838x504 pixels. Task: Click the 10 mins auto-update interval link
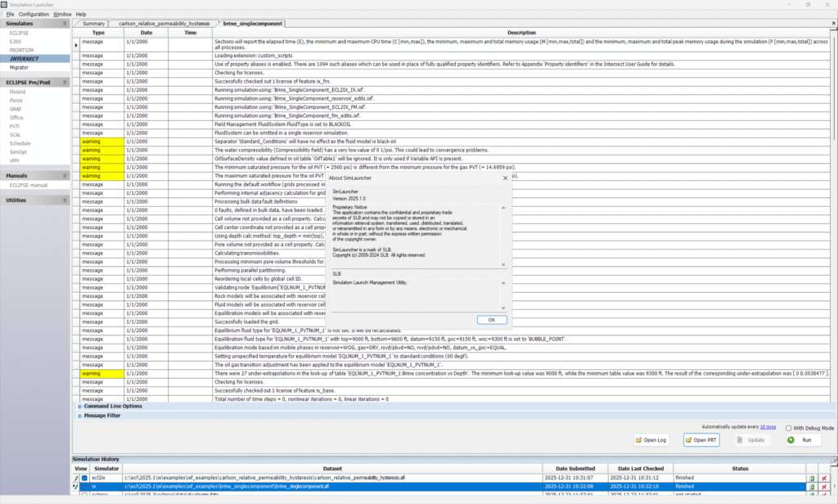767,427
